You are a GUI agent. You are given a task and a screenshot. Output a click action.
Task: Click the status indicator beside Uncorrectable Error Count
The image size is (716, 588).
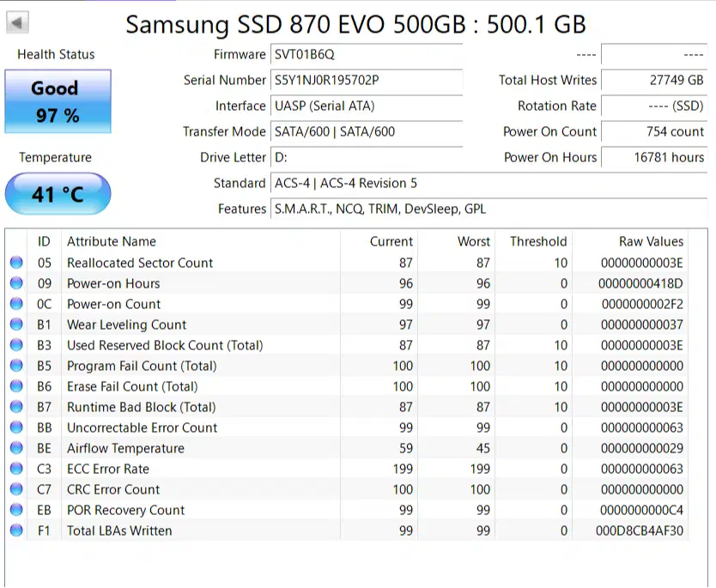coord(15,427)
